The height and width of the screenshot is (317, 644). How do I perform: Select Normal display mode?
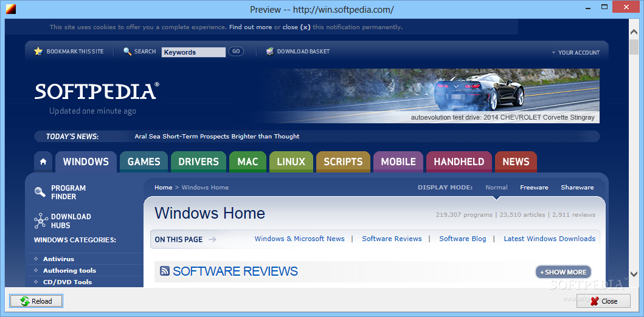(496, 188)
